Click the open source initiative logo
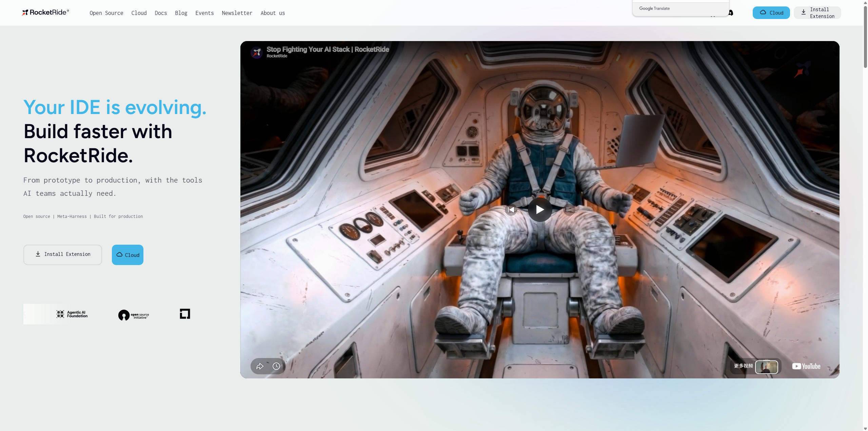The height and width of the screenshot is (431, 868). [x=134, y=315]
